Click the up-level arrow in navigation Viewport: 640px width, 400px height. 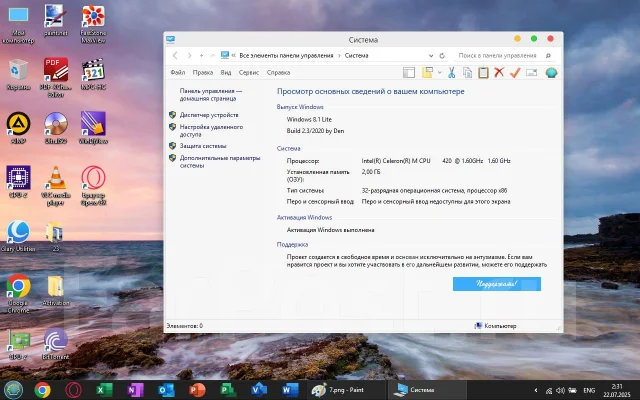point(213,55)
